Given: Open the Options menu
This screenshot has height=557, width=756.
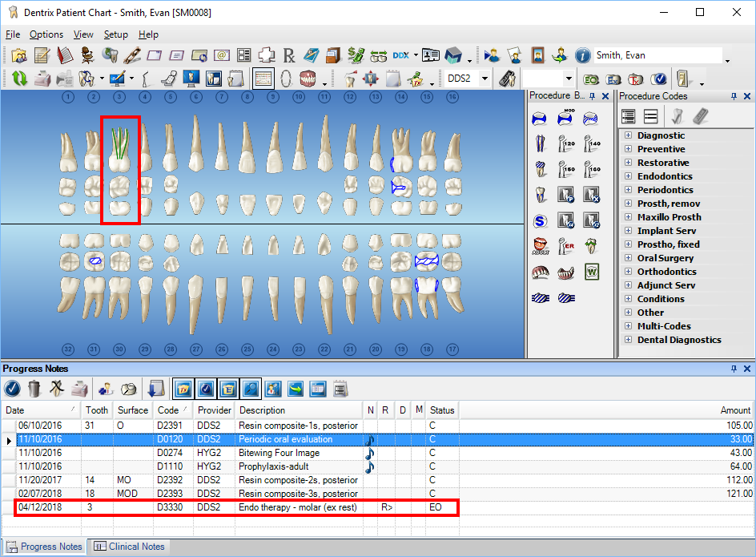Looking at the screenshot, I should pyautogui.click(x=46, y=34).
